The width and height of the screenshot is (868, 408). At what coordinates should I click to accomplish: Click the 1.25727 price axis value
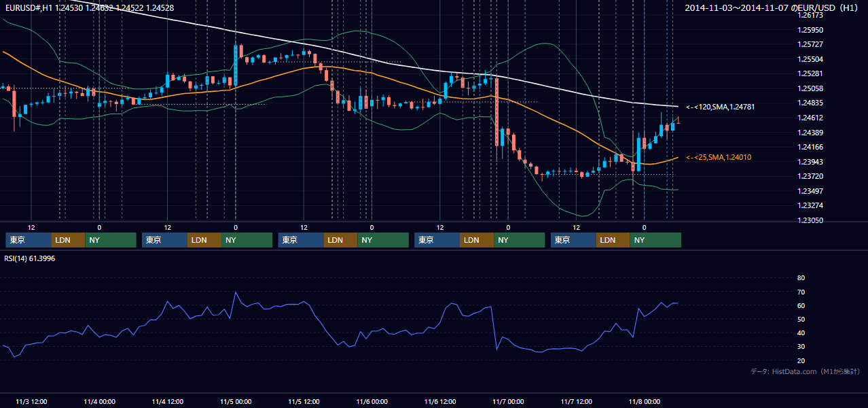(x=810, y=44)
